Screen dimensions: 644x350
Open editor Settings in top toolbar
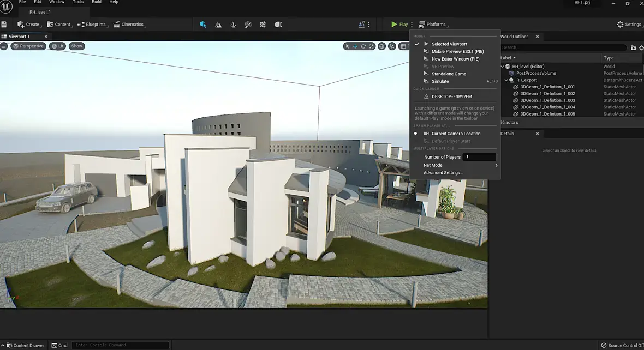pyautogui.click(x=629, y=24)
